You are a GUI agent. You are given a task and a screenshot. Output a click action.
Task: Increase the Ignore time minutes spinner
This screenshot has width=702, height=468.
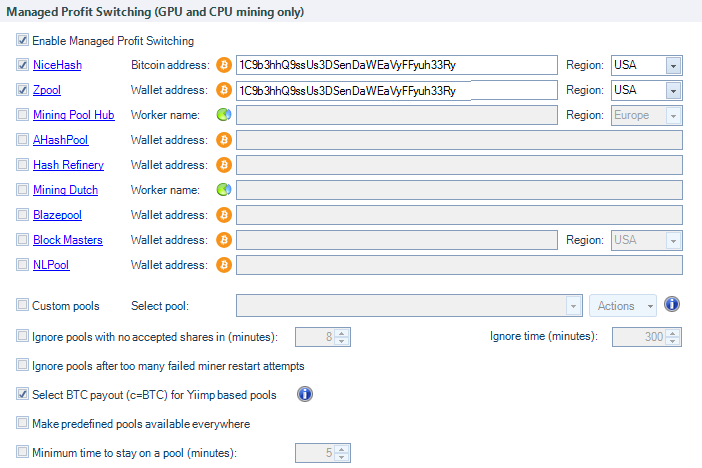pyautogui.click(x=672, y=333)
